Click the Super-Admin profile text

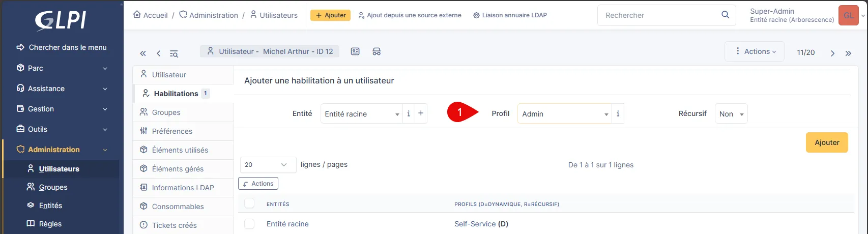pos(772,11)
